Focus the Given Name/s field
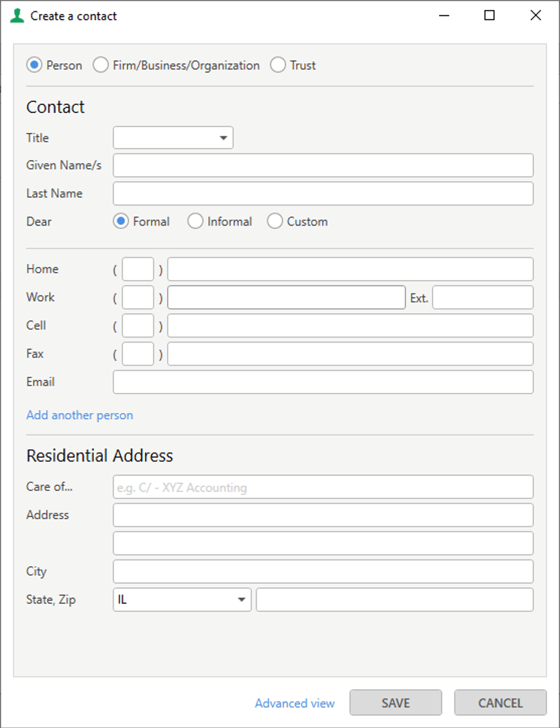This screenshot has height=728, width=560. pyautogui.click(x=323, y=165)
